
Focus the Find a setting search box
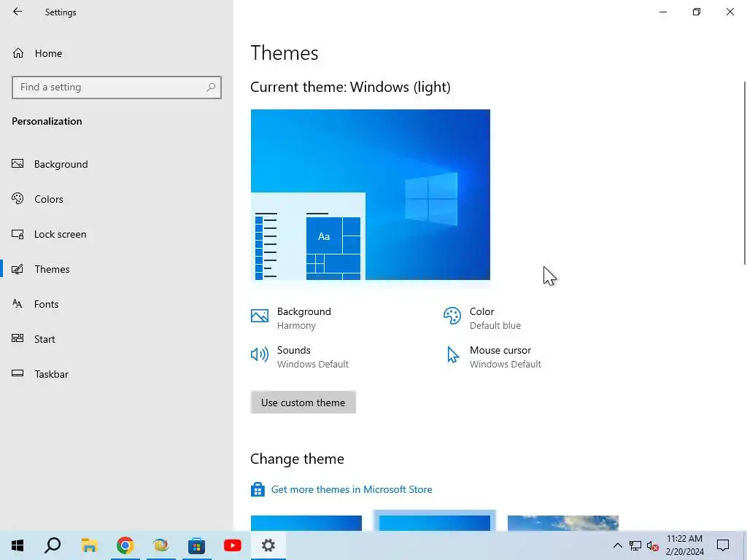(117, 87)
